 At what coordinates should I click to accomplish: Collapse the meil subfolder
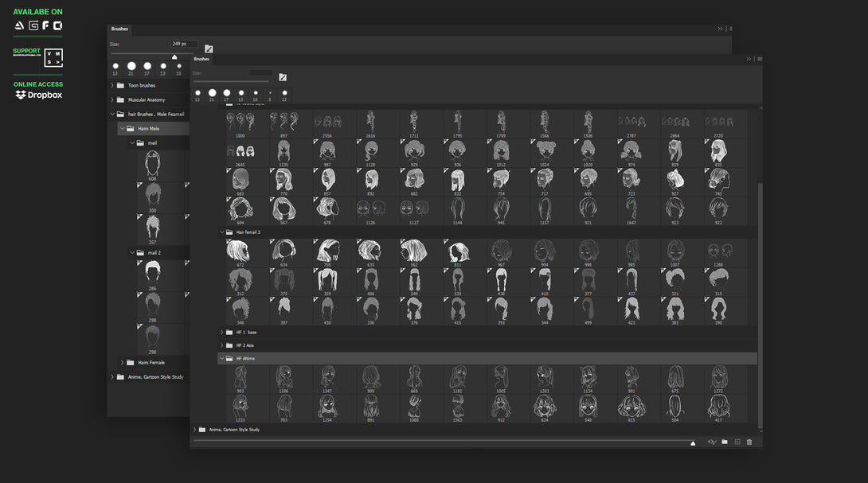point(132,142)
